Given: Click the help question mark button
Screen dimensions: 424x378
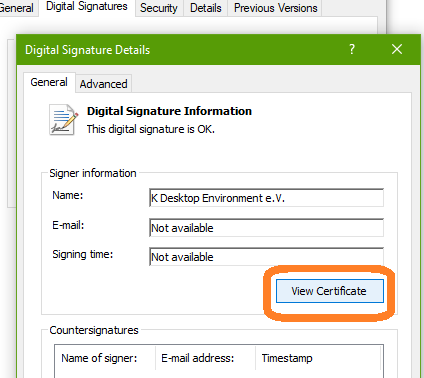Looking at the screenshot, I should (x=352, y=49).
